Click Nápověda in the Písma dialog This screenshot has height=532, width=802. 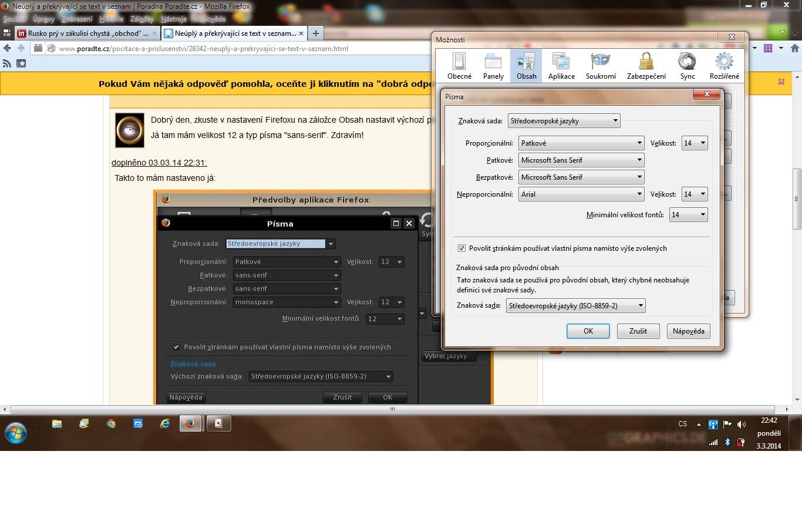(689, 331)
